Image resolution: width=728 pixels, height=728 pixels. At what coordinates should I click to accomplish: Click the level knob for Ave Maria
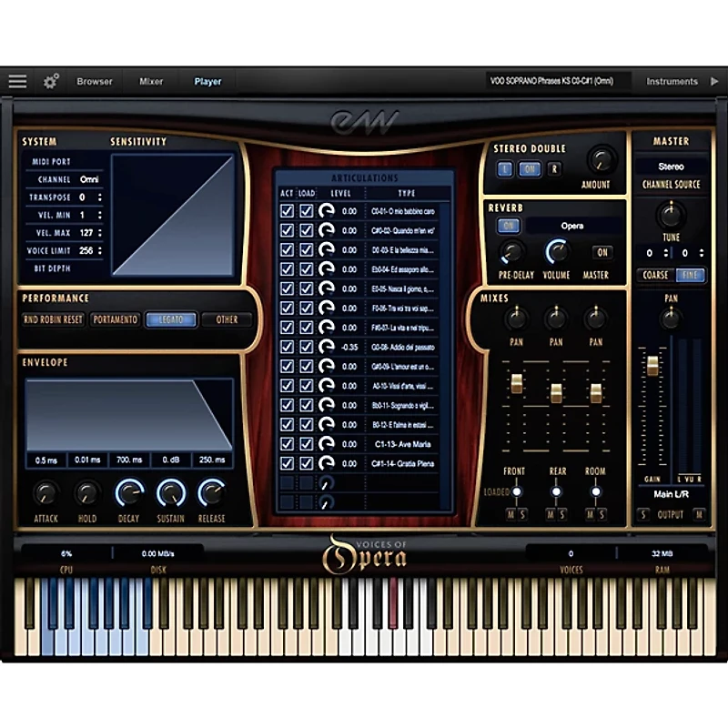(x=326, y=444)
